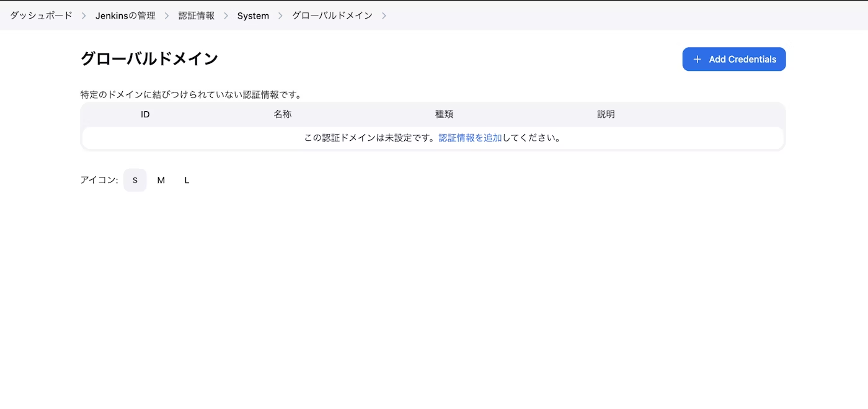Open the ダッシュボード breadcrumb link
This screenshot has height=409, width=868.
(41, 16)
